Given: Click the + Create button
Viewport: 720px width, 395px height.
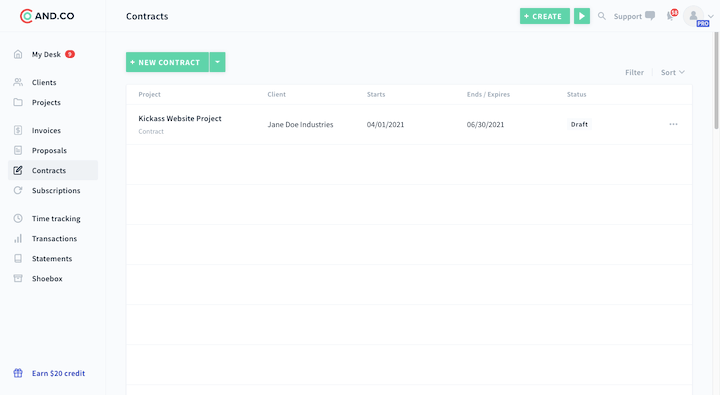Looking at the screenshot, I should click(545, 16).
